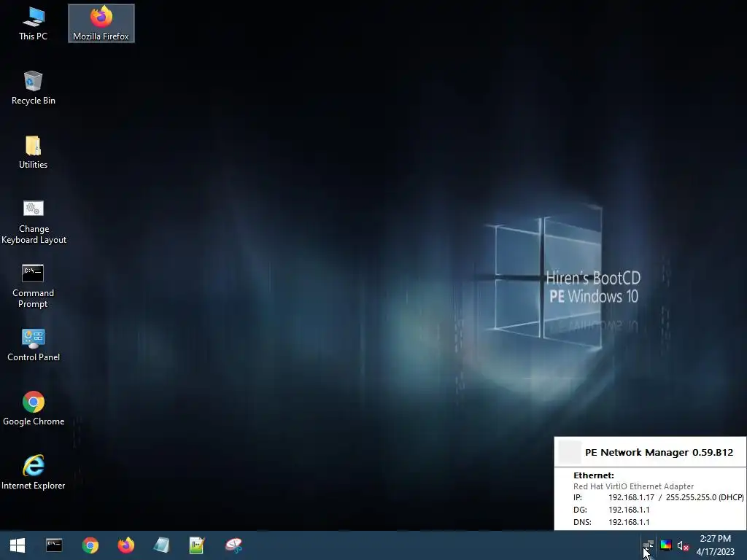This screenshot has height=560, width=747.
Task: Select the Command Prompt desktop shortcut
Action: [33, 286]
